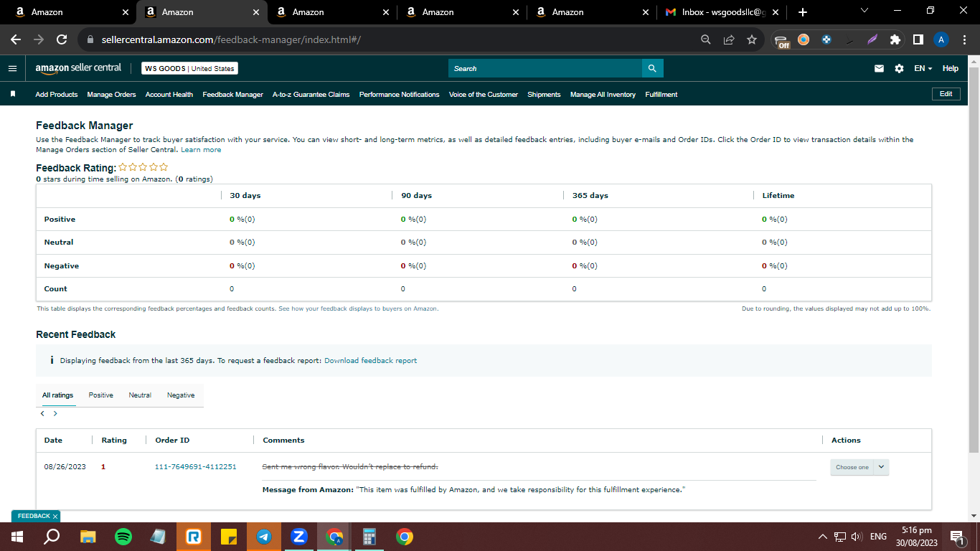Open WS GOODS United States account switcher
The width and height of the screenshot is (980, 551).
tap(189, 68)
